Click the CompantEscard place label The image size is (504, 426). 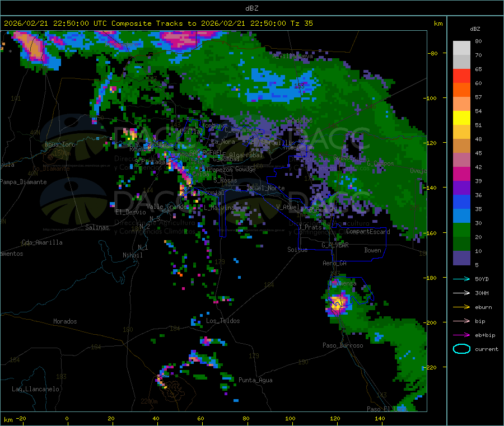[x=368, y=231]
